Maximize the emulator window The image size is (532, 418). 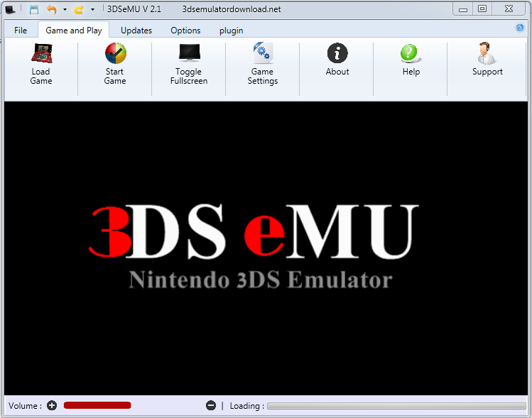click(x=482, y=9)
